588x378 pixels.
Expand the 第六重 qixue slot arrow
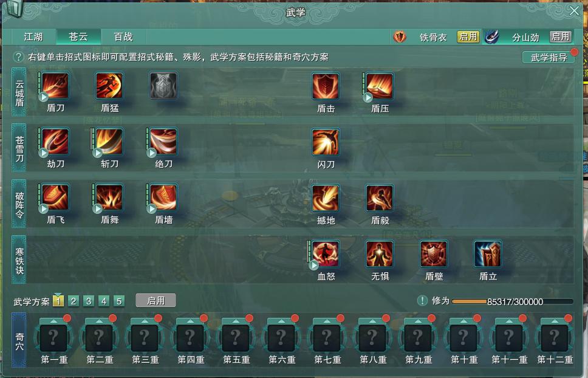tap(281, 321)
